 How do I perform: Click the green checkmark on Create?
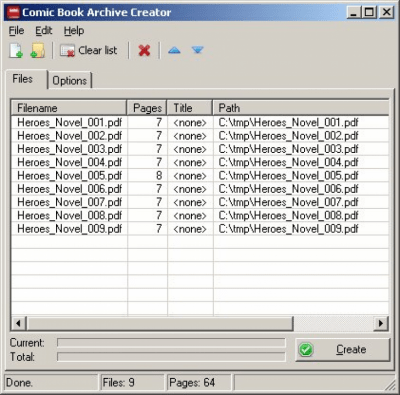pyautogui.click(x=306, y=350)
